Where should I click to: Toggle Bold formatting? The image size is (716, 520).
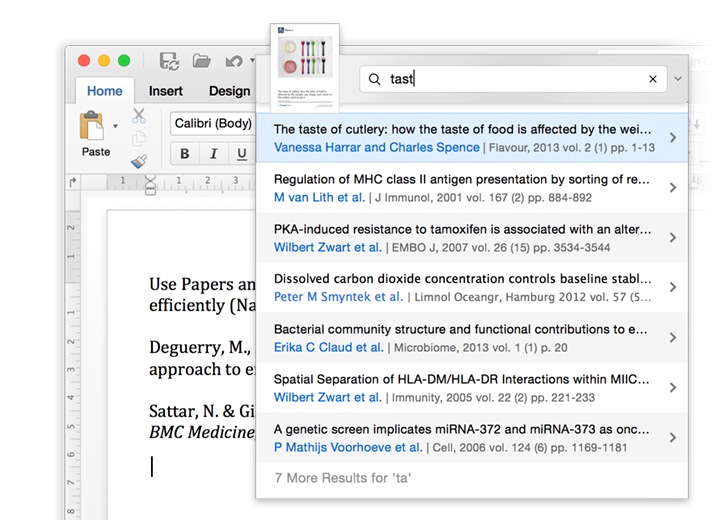184,153
